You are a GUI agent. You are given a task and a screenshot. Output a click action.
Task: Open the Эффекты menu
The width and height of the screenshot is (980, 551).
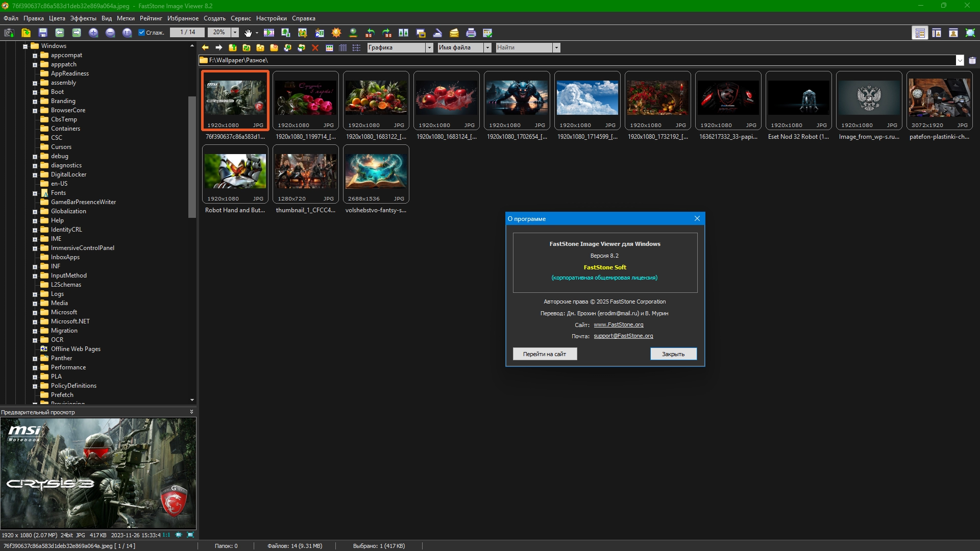coord(83,18)
